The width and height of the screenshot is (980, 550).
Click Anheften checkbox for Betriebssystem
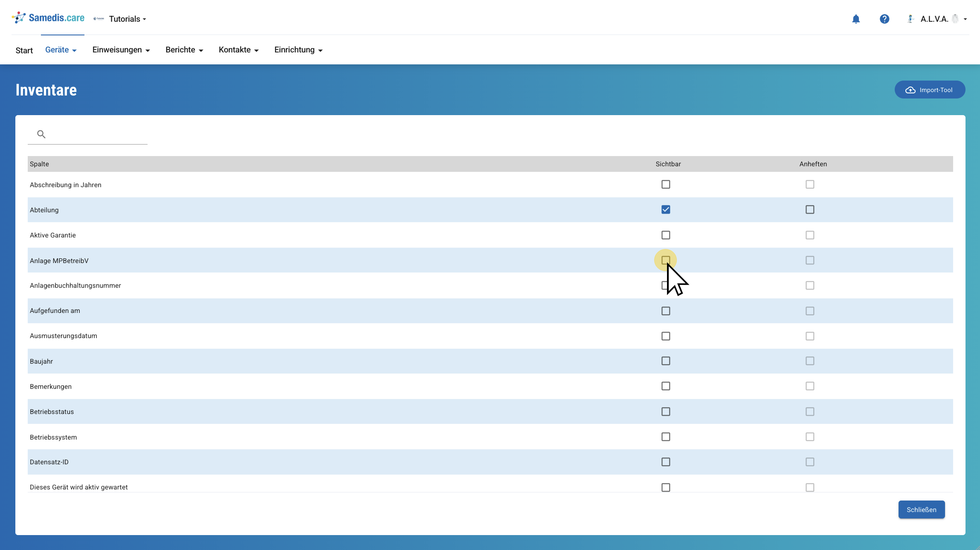point(809,437)
